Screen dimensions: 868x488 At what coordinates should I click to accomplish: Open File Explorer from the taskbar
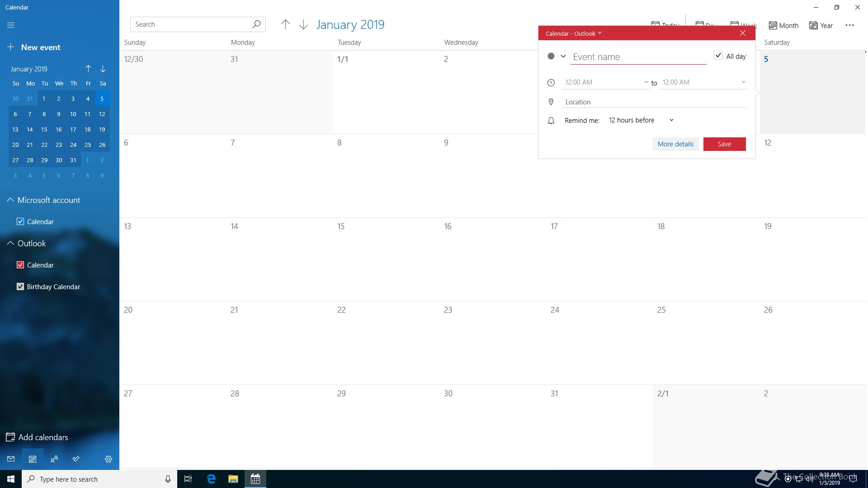[233, 479]
